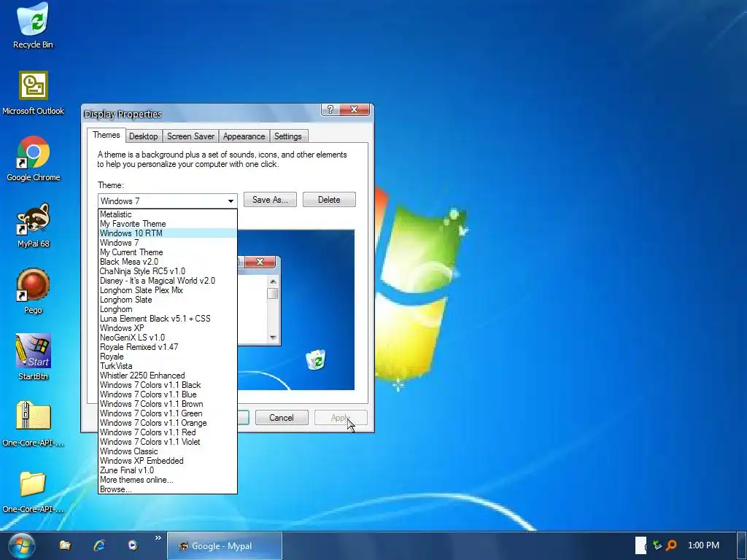
Task: Select Longhorn Slate Plex Mix
Action: 168,290
